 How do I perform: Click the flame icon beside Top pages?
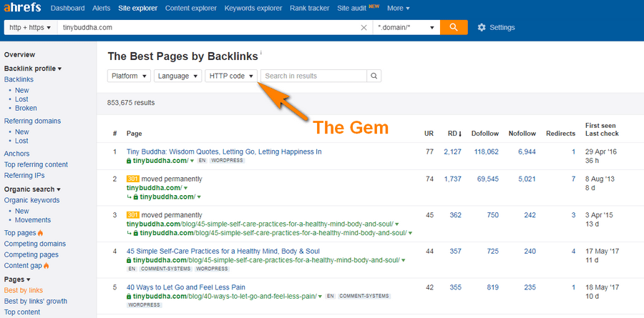pyautogui.click(x=40, y=233)
